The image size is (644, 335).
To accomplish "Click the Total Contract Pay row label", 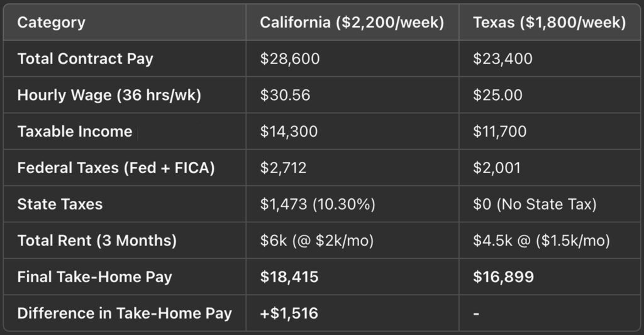I will point(85,59).
